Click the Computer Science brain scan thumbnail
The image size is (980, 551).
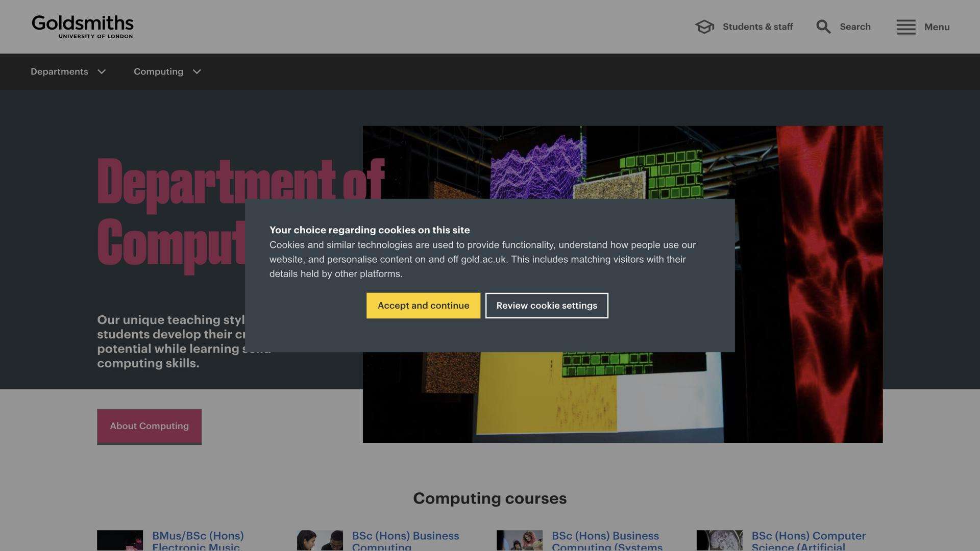coord(719,541)
